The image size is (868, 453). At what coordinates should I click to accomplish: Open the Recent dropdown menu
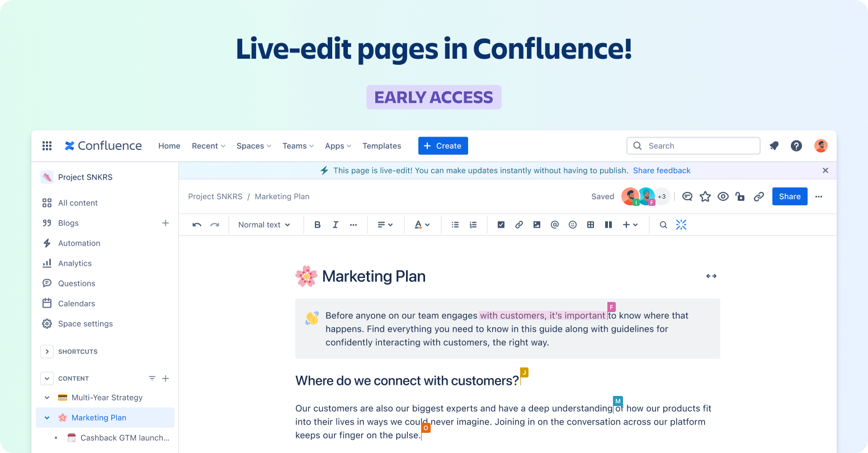pyautogui.click(x=209, y=146)
